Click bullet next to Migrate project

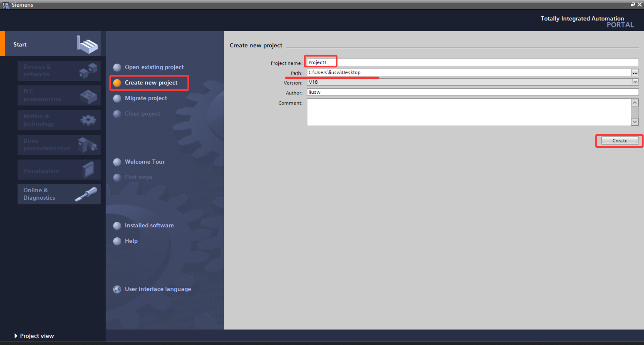click(x=117, y=98)
